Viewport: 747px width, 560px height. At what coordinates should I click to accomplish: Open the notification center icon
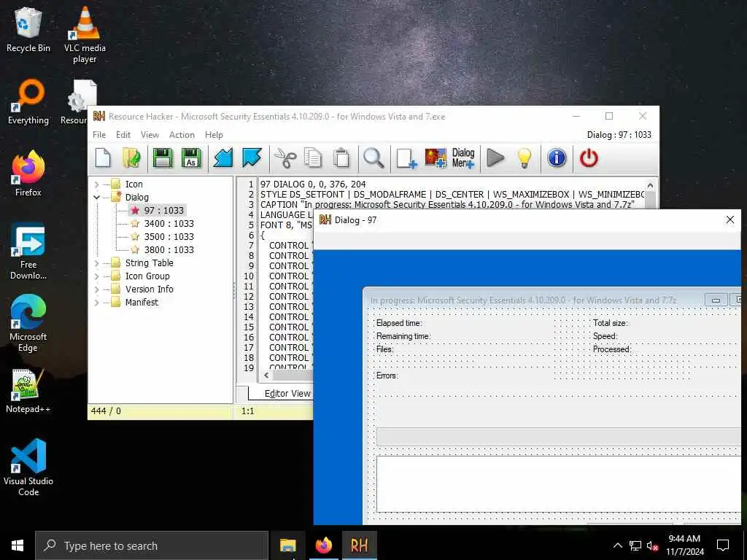pyautogui.click(x=723, y=545)
